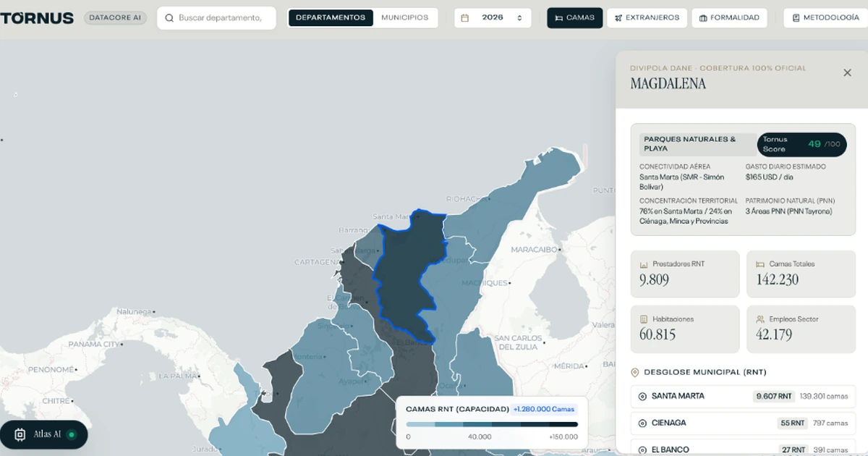Focus the Buscar departamento search field
Screen dimensions: 868x456
216,18
